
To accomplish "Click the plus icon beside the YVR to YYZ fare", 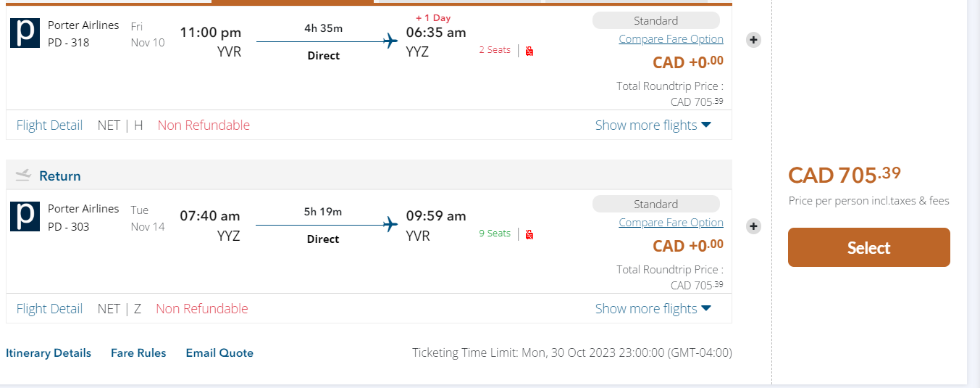I will (x=753, y=40).
